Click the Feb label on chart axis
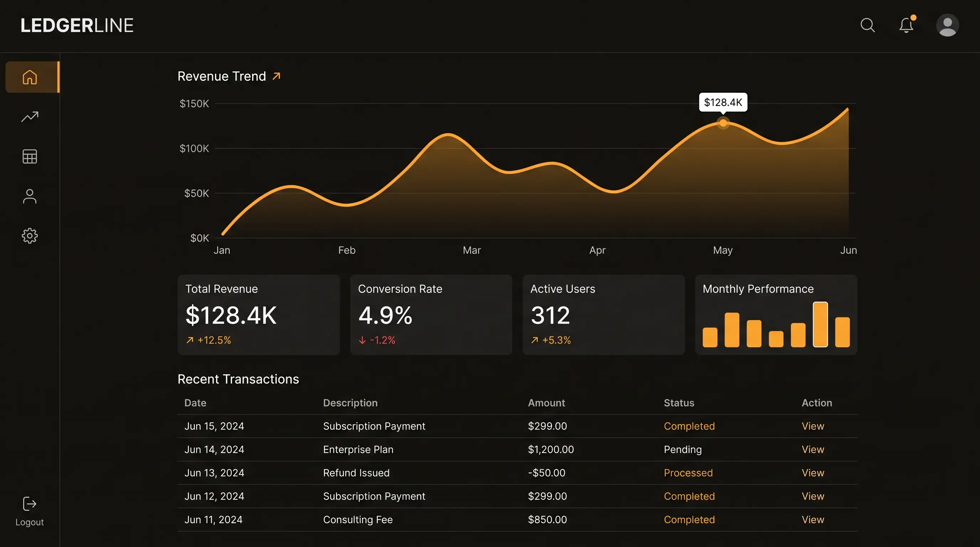Image resolution: width=980 pixels, height=547 pixels. [x=346, y=250]
